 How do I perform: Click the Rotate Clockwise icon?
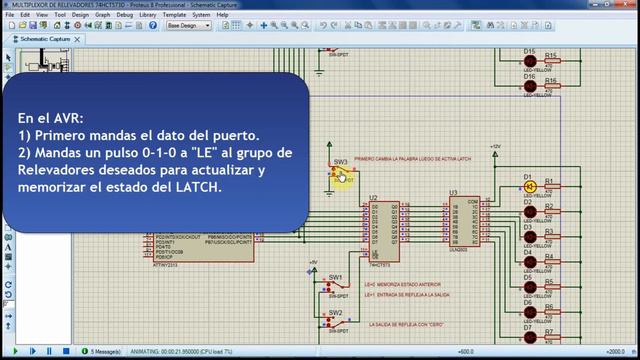point(8,284)
